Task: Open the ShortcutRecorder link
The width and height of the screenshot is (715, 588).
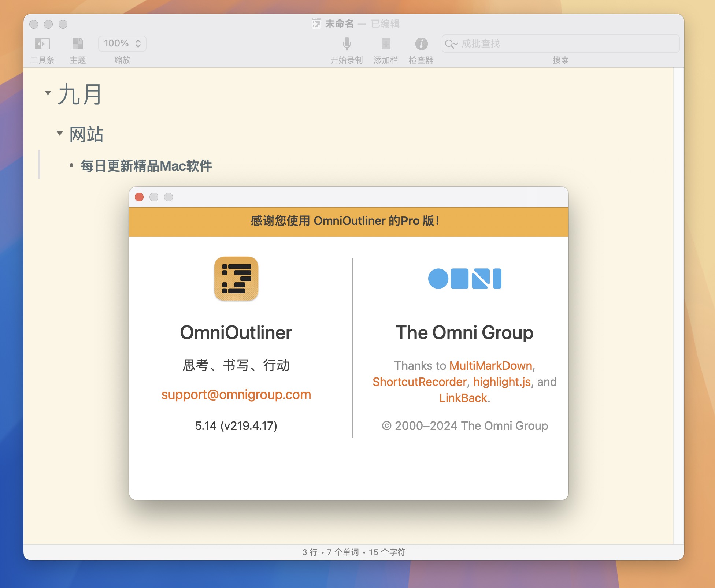Action: point(419,382)
